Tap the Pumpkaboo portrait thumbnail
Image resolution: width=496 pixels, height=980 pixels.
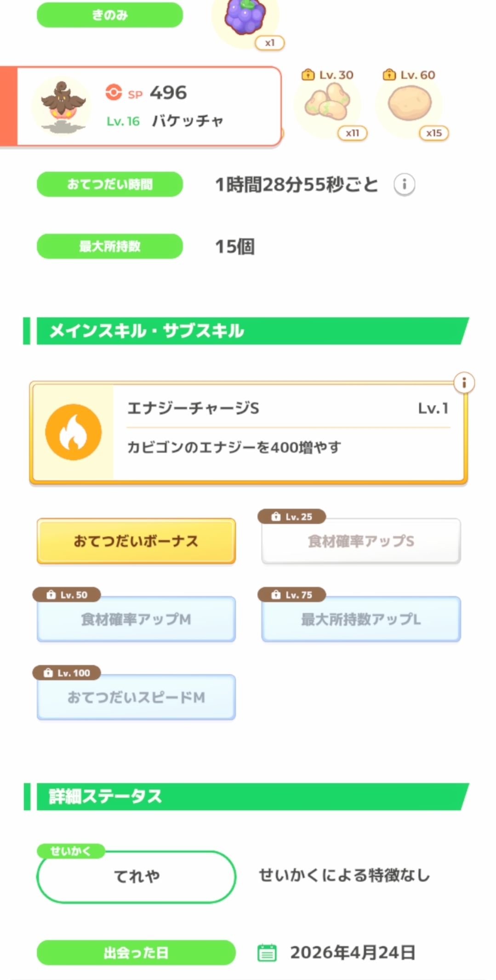pyautogui.click(x=62, y=107)
